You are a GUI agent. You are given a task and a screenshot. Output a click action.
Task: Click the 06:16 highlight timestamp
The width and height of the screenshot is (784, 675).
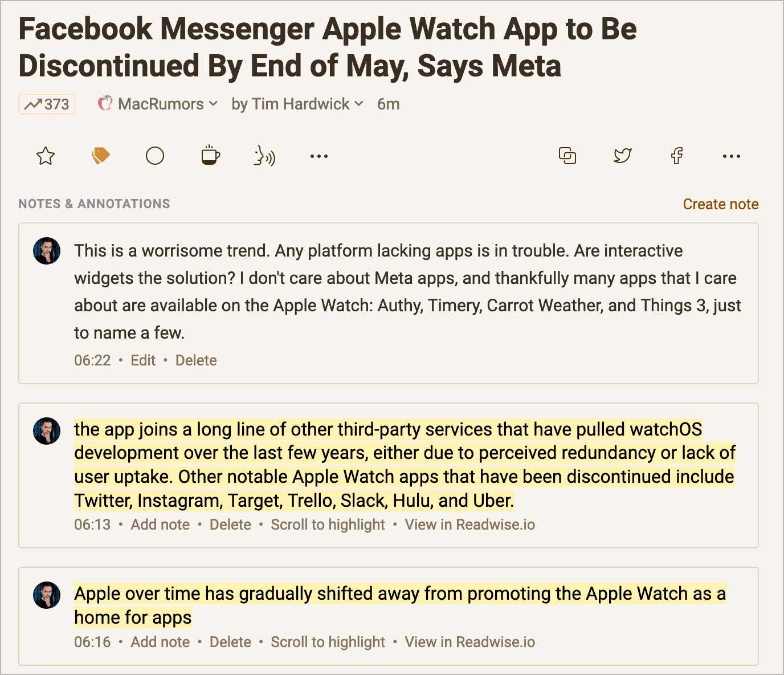point(92,642)
